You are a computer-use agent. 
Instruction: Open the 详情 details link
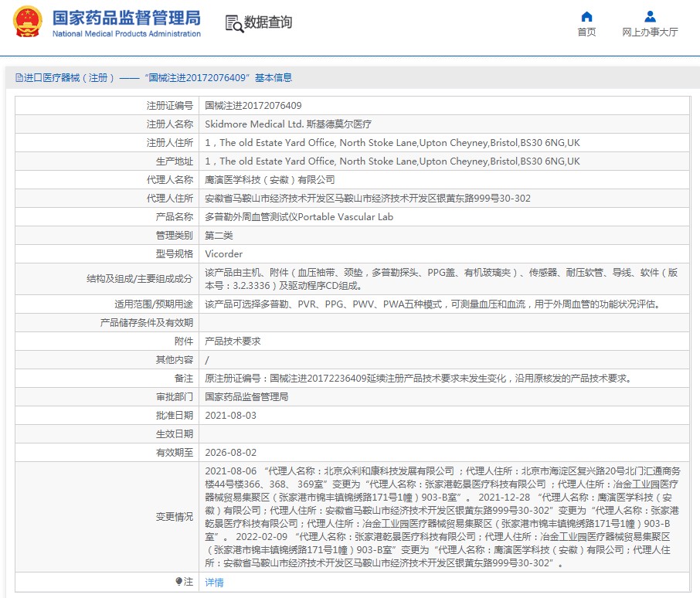click(x=214, y=582)
